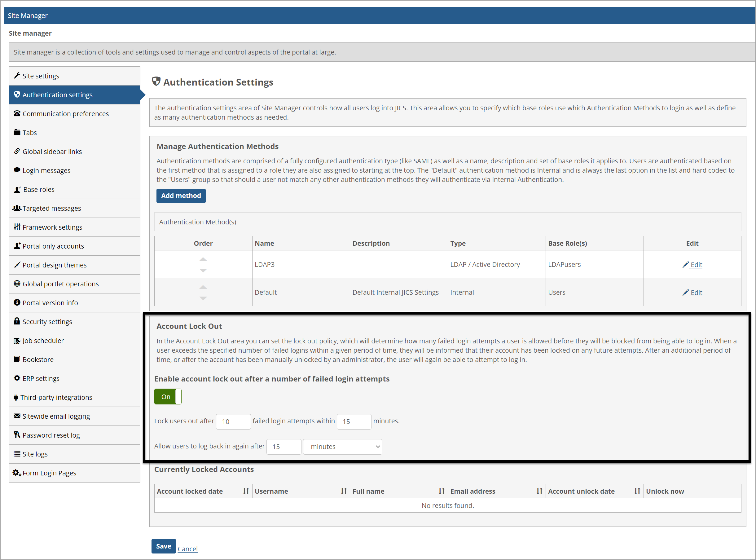Click the up arrow to reorder the Default method
This screenshot has height=560, width=756.
203,286
